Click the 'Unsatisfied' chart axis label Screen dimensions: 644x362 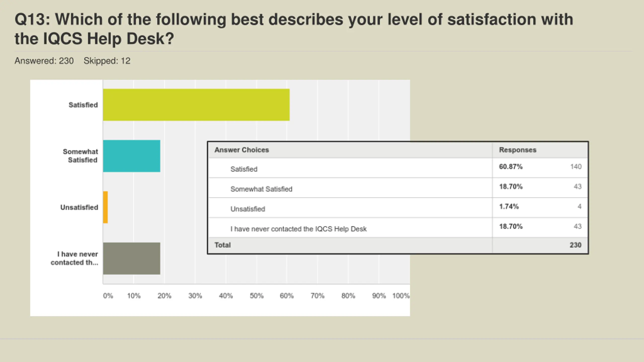[x=79, y=207]
